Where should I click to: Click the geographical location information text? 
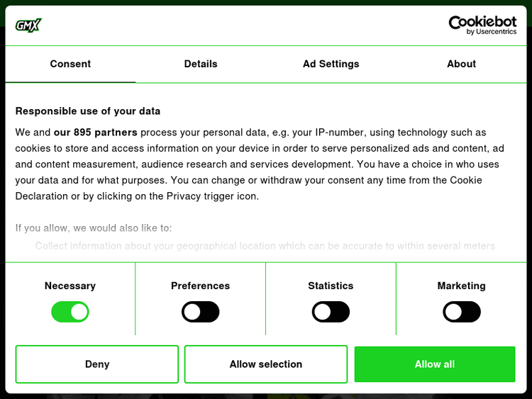coord(265,246)
